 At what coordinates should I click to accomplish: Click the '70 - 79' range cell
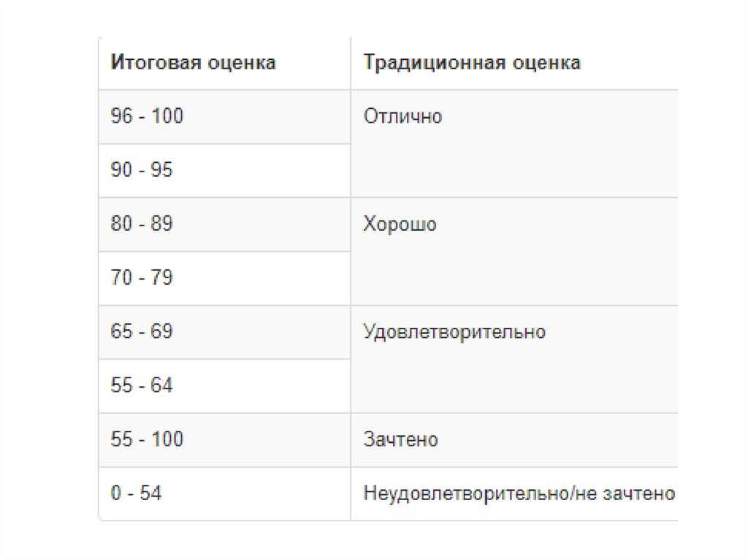[x=142, y=277]
